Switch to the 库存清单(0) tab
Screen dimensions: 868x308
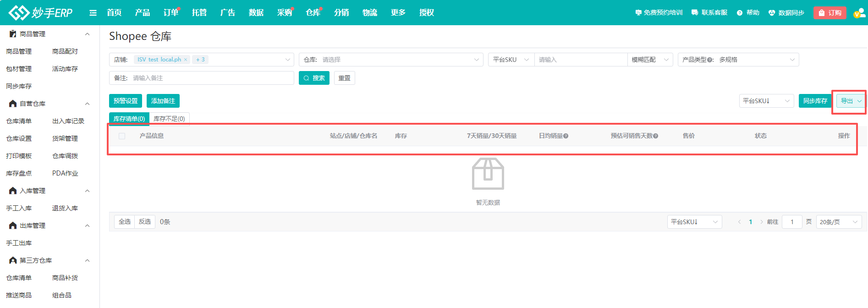[x=129, y=119]
